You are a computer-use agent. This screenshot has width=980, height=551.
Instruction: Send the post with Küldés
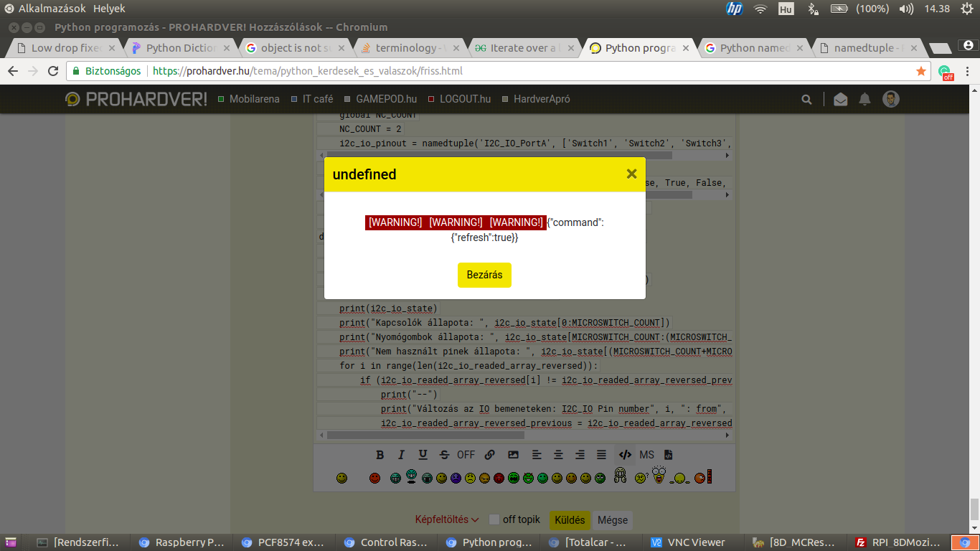(x=570, y=520)
